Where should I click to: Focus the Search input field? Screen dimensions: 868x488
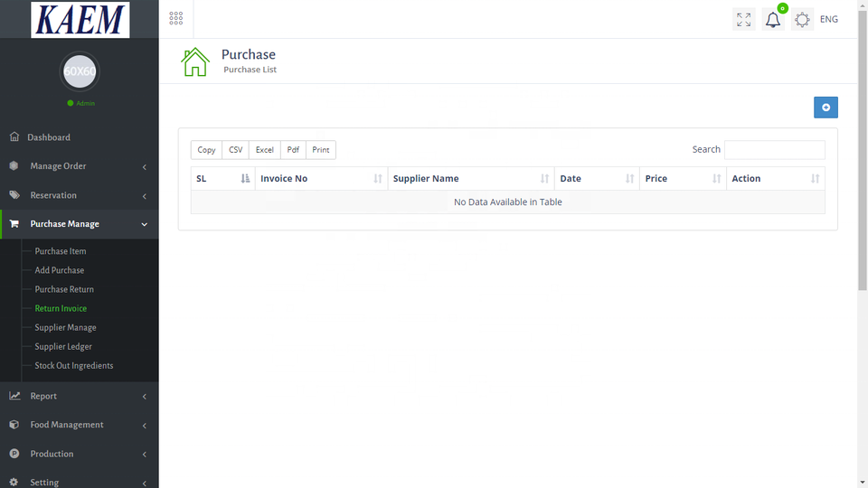[x=775, y=150]
